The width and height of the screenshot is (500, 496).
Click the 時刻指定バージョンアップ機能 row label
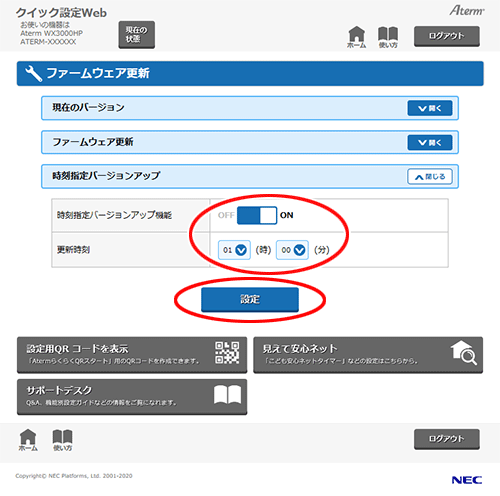[x=114, y=215]
